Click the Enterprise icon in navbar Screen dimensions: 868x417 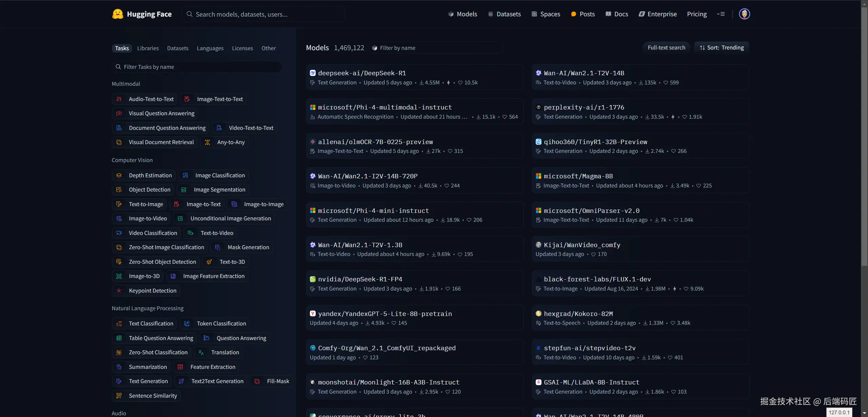click(642, 14)
